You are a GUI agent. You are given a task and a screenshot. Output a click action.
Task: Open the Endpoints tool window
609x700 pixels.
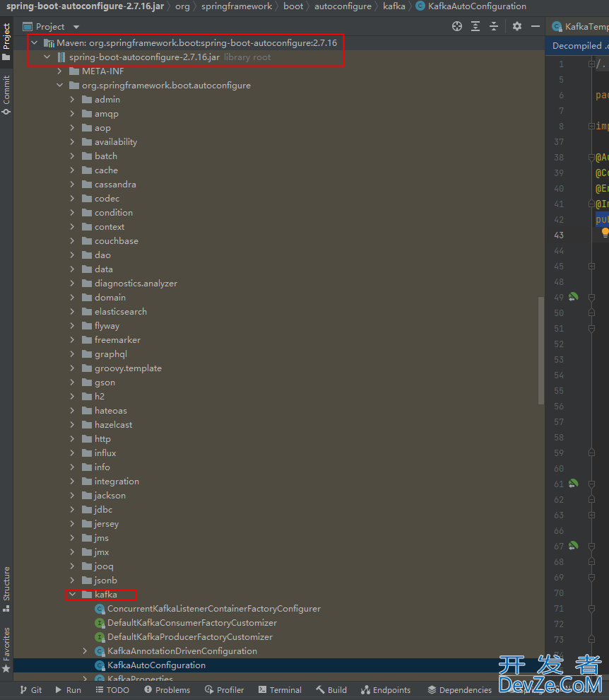pyautogui.click(x=386, y=689)
